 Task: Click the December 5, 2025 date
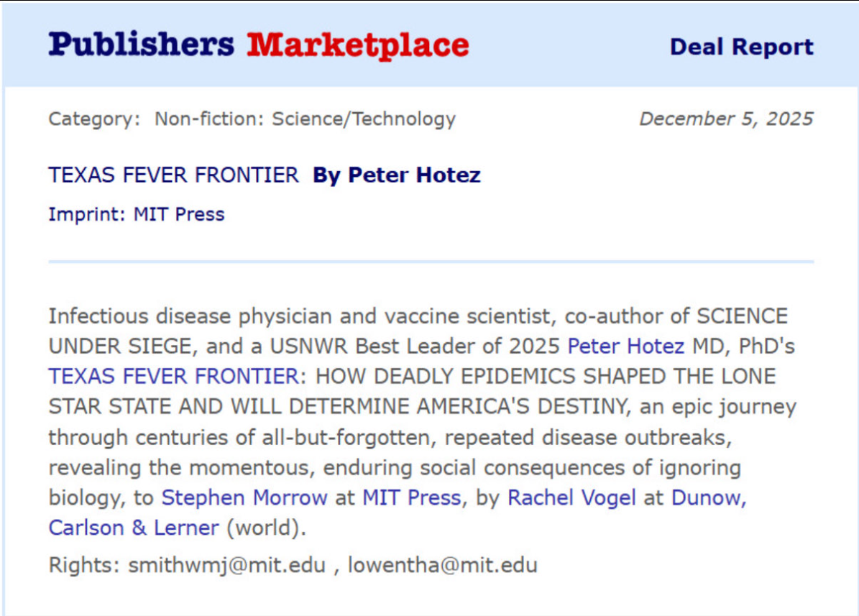point(726,119)
